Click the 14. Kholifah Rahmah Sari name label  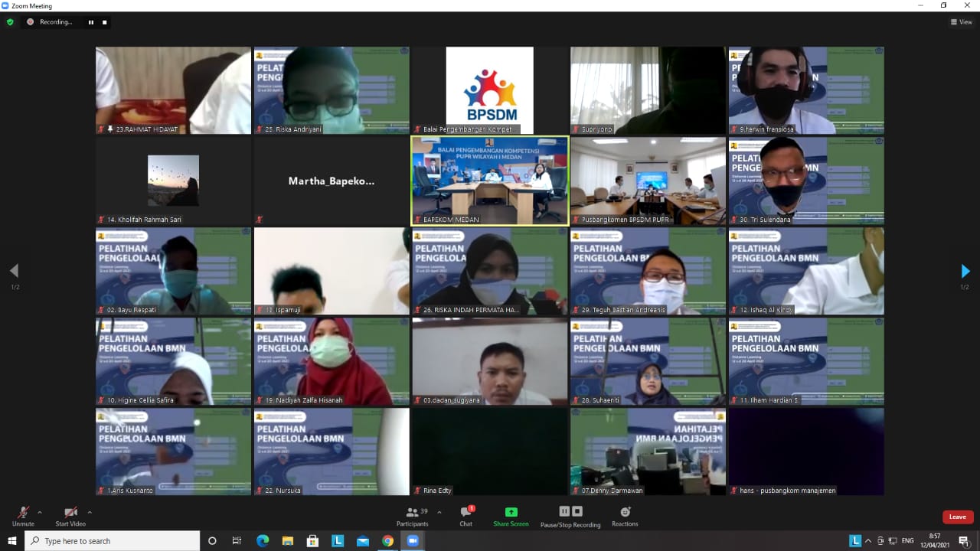pos(144,220)
